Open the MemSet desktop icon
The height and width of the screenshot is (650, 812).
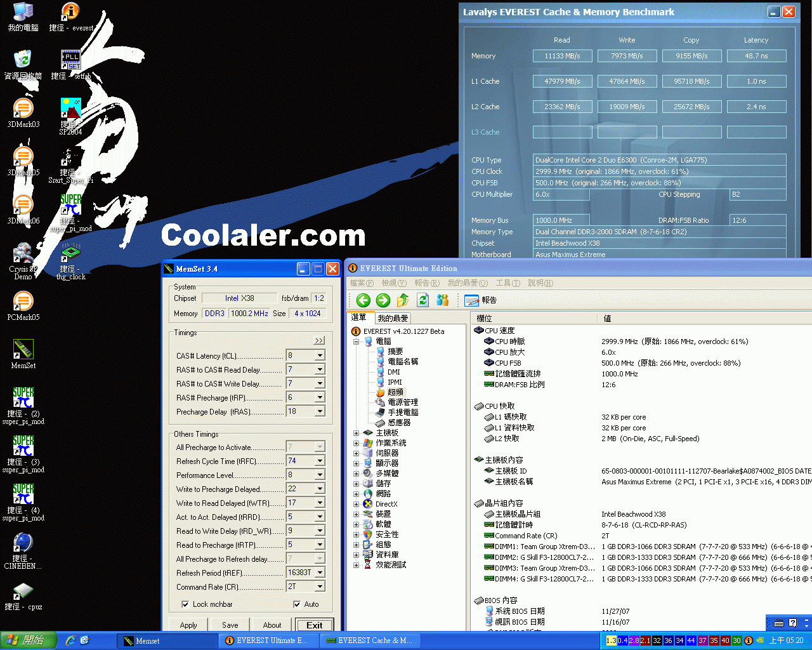click(x=23, y=354)
